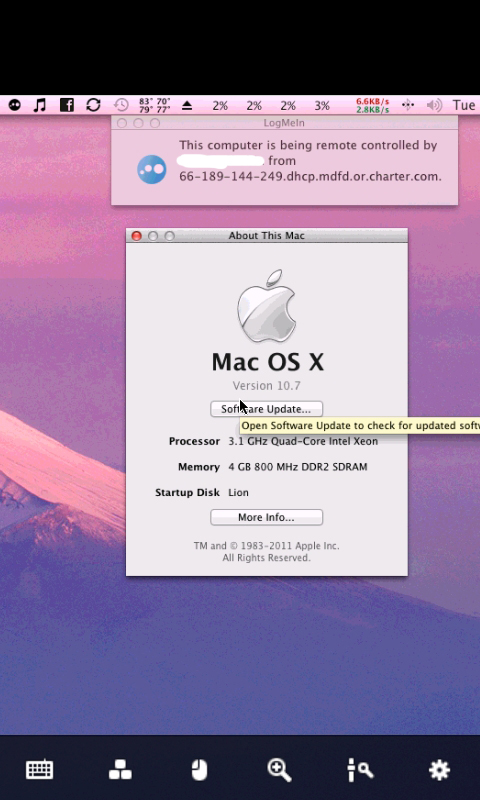This screenshot has width=480, height=800.
Task: Close the About This Mac window
Action: click(136, 236)
